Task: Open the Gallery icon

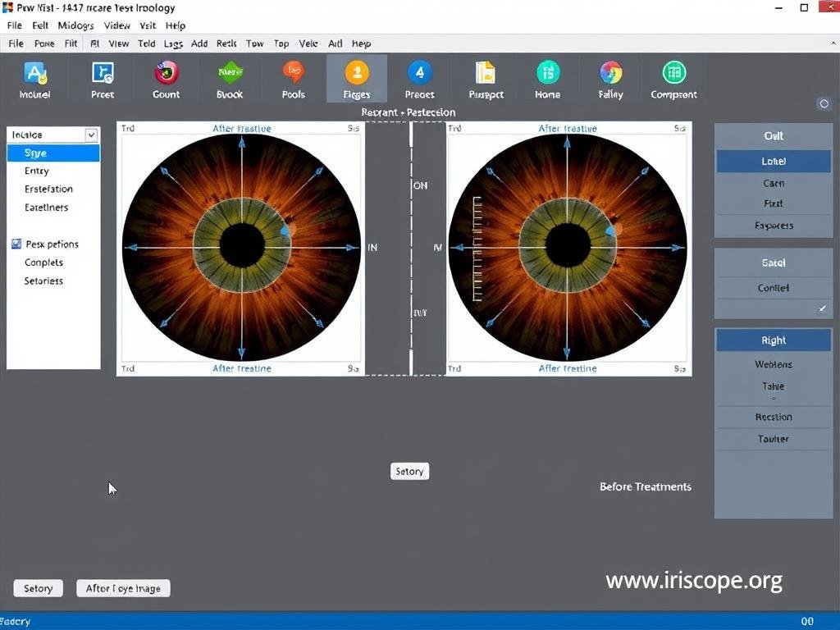Action: (x=610, y=78)
